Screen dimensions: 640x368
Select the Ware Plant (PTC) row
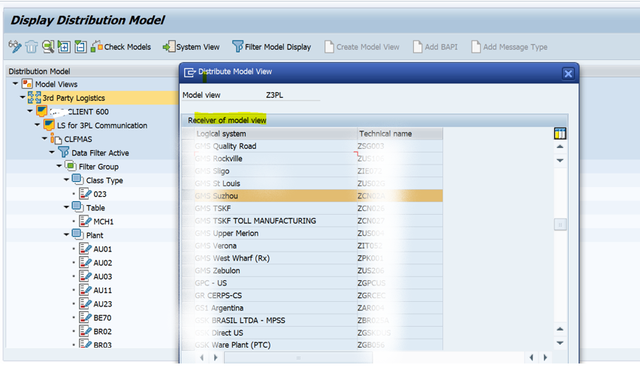point(312,345)
